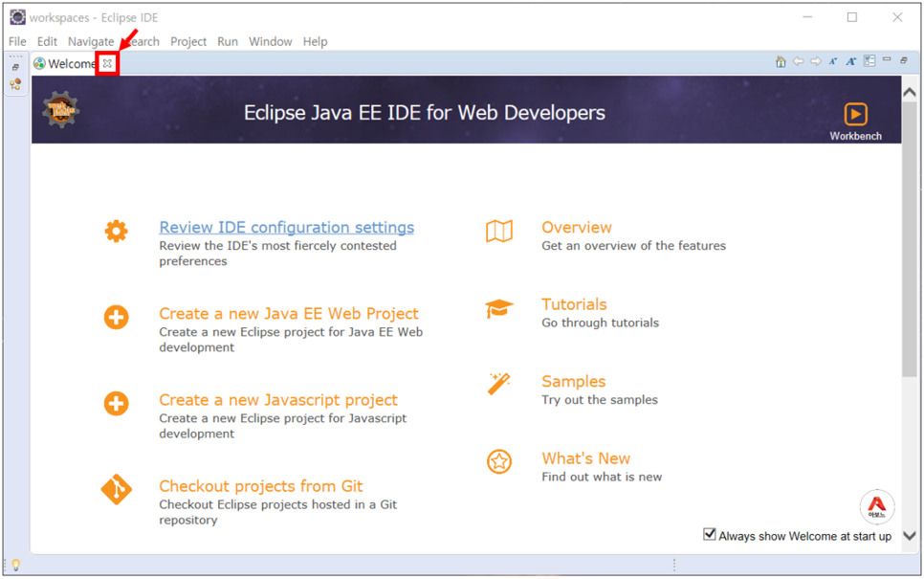924x579 pixels.
Task: Magnify font size with the large A icon
Action: (851, 60)
